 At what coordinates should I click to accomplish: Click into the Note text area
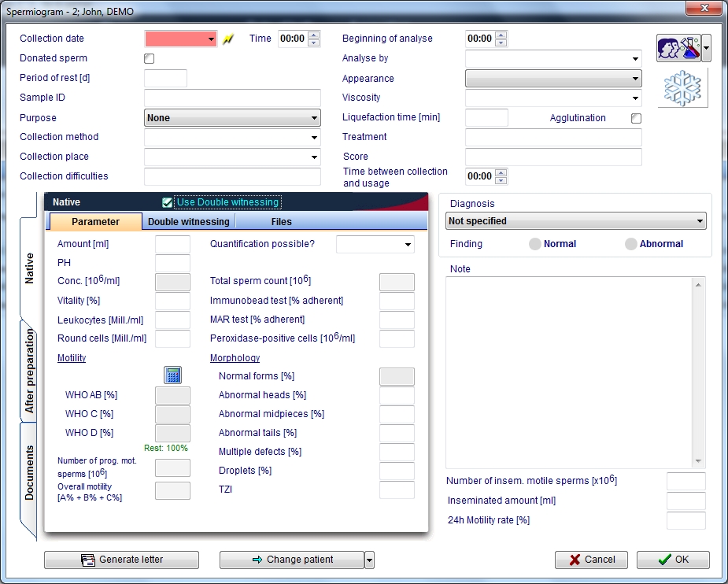[569, 373]
